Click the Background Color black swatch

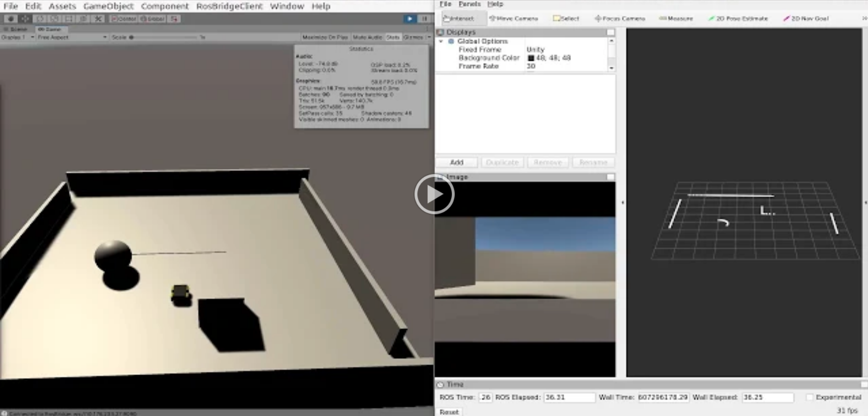[x=531, y=58]
